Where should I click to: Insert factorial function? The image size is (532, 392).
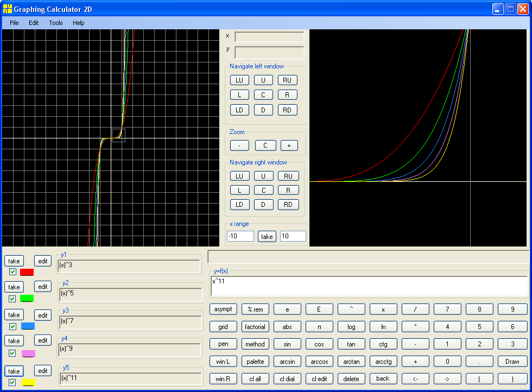tap(255, 326)
